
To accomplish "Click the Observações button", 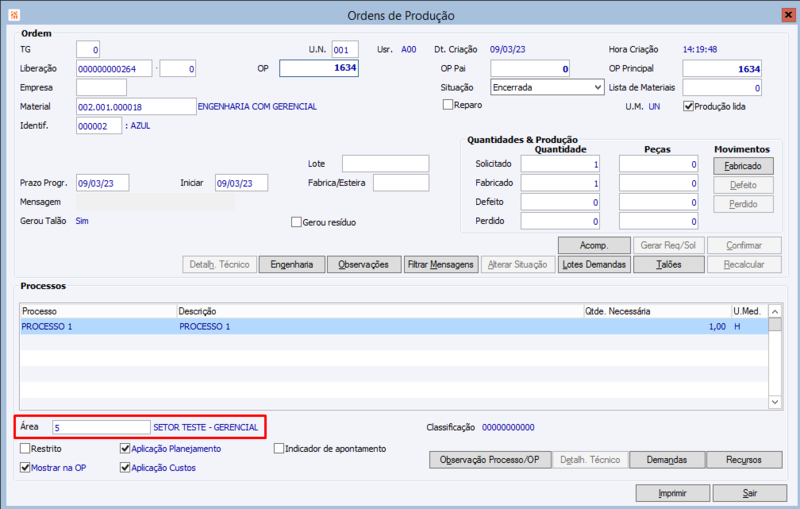I will (364, 264).
